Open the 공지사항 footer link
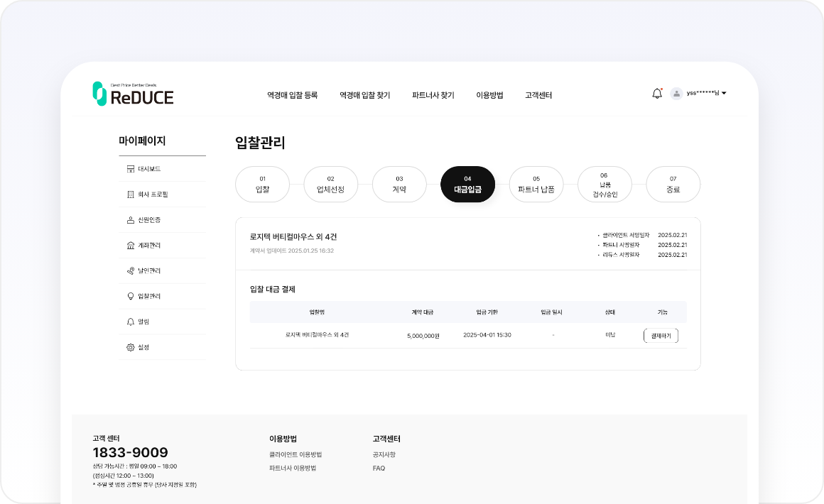This screenshot has width=824, height=504. tap(384, 454)
